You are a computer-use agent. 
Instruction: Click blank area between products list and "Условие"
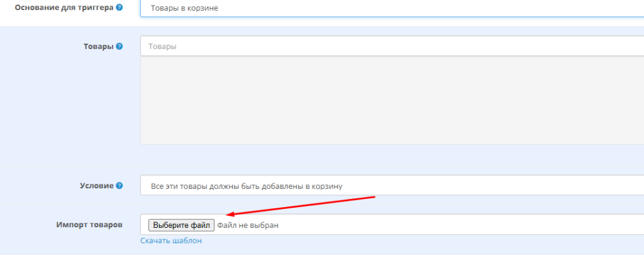390,159
